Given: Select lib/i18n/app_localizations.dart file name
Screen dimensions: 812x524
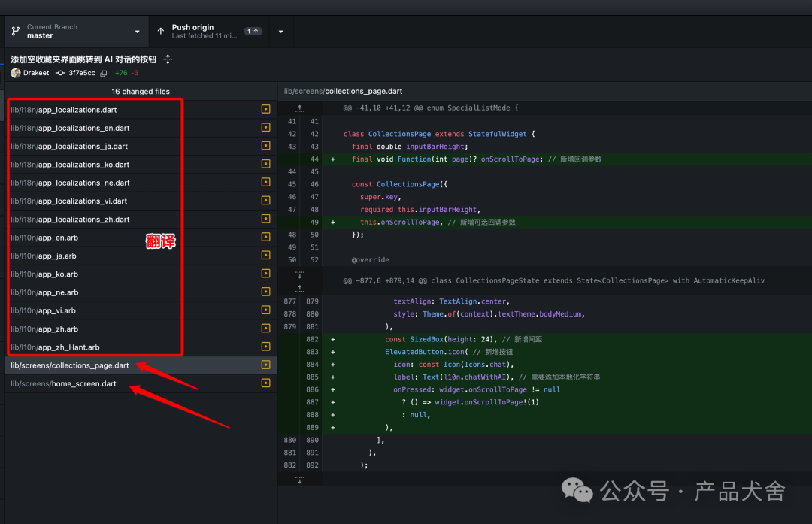Looking at the screenshot, I should pyautogui.click(x=64, y=110).
